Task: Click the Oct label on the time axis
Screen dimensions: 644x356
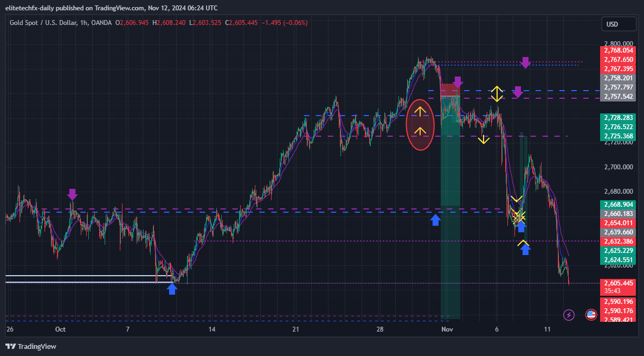Action: [x=60, y=329]
